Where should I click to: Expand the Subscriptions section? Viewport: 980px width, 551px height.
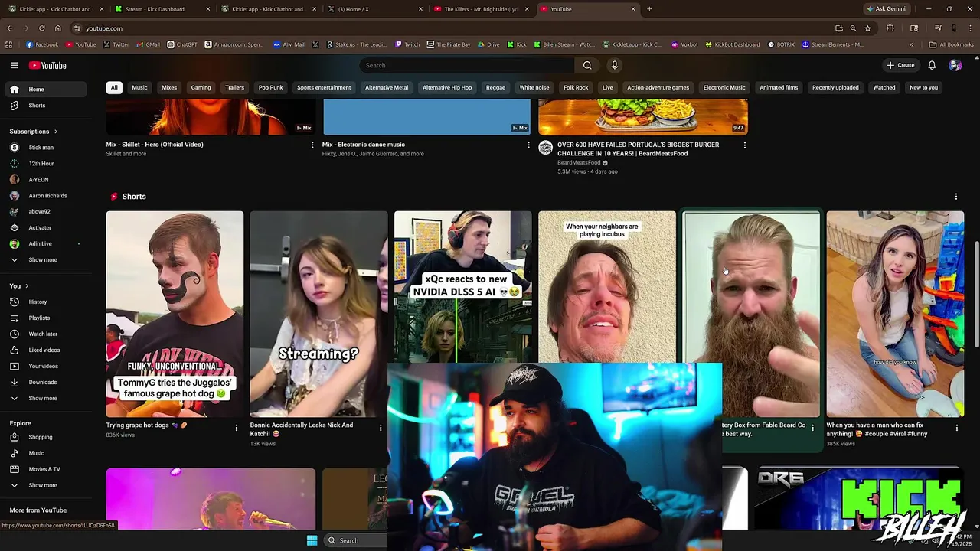[x=33, y=132]
